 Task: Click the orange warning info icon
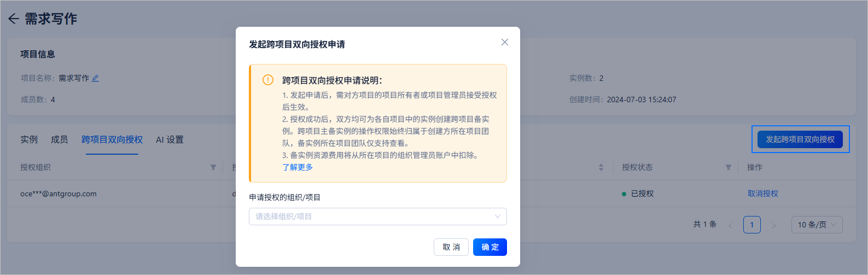(x=268, y=80)
